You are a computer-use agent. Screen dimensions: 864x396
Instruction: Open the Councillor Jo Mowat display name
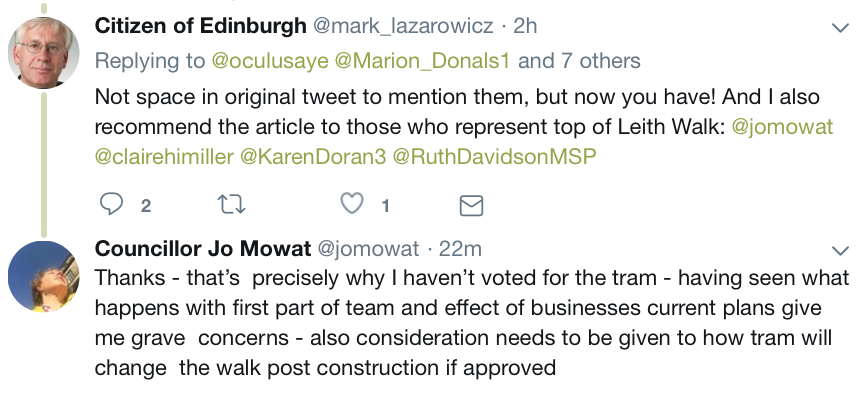203,249
